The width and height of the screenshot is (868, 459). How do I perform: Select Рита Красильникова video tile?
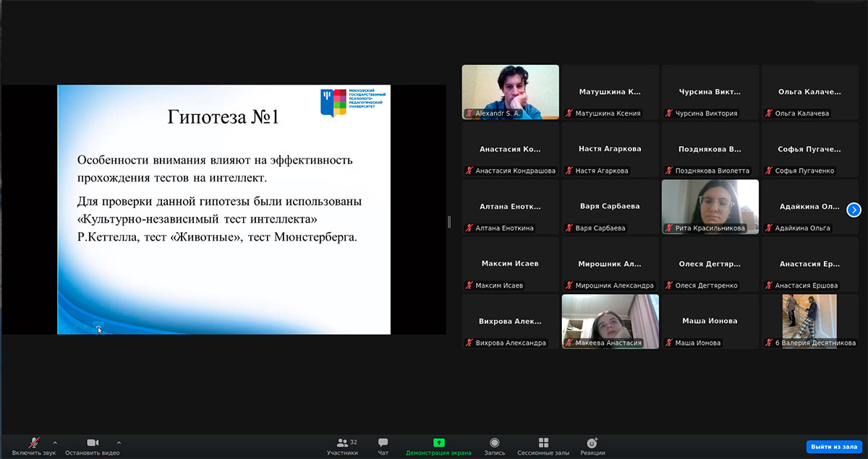point(710,207)
